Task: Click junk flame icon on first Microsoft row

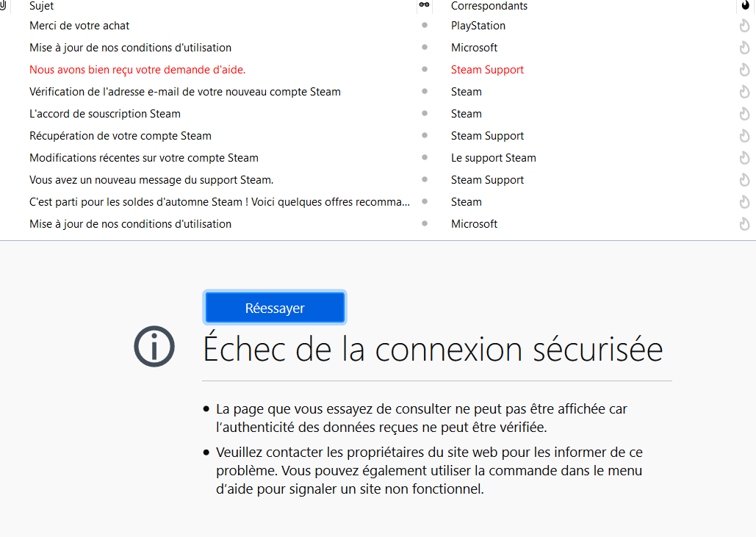Action: 744,48
